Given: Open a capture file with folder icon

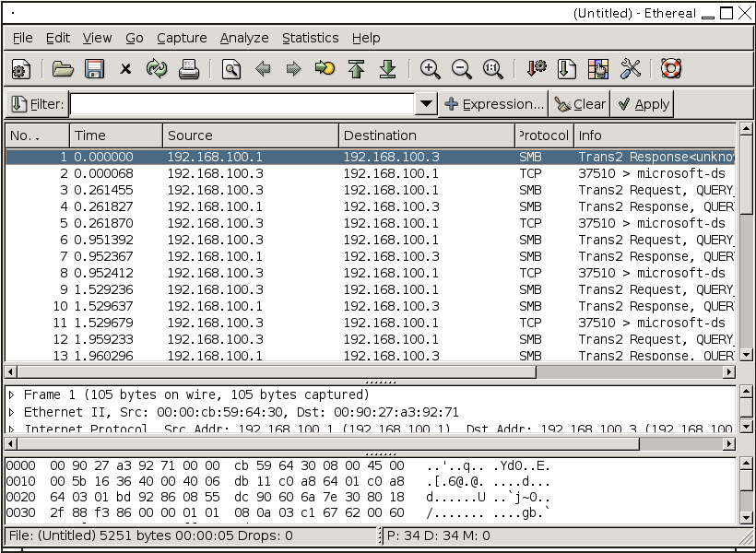Looking at the screenshot, I should click(63, 69).
